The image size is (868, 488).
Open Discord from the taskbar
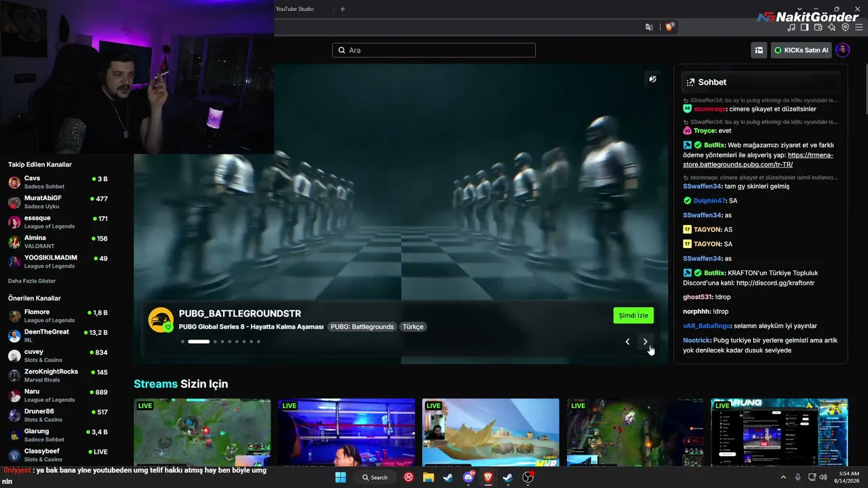click(x=468, y=477)
